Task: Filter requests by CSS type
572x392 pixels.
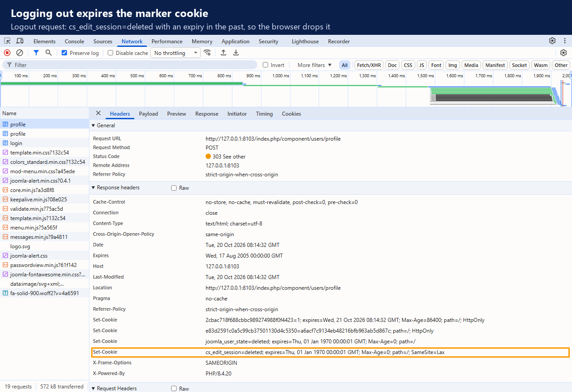Action: click(x=408, y=65)
